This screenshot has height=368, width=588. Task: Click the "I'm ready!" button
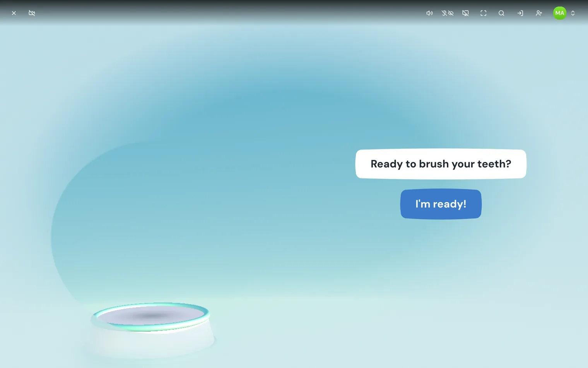pyautogui.click(x=441, y=204)
